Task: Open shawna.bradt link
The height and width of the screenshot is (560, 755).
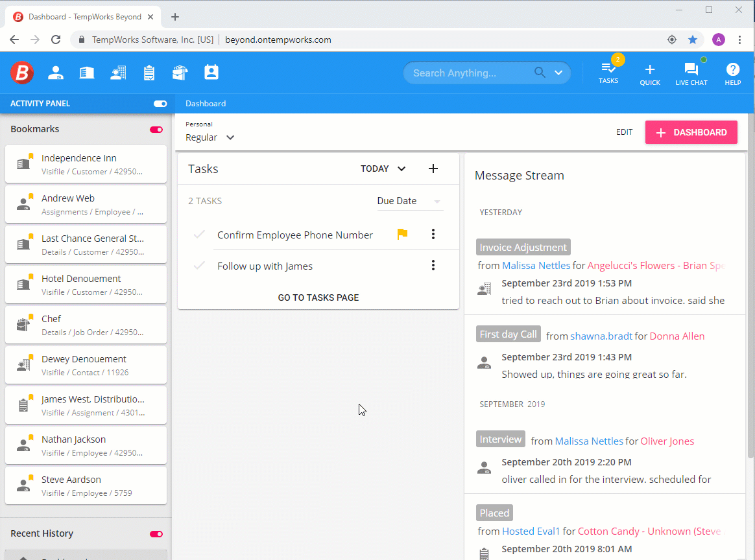Action: pos(601,336)
